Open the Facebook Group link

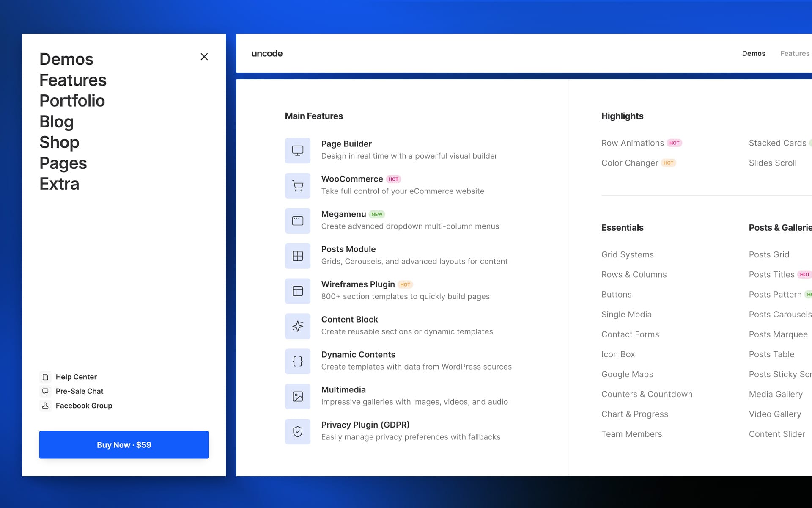(x=84, y=406)
